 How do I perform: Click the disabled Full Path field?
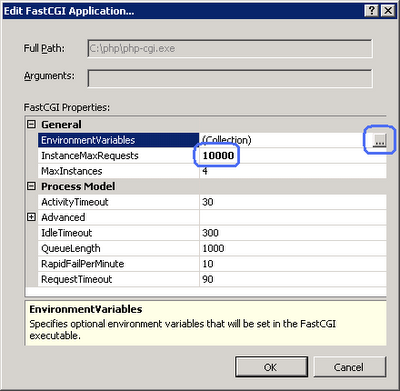(230, 49)
